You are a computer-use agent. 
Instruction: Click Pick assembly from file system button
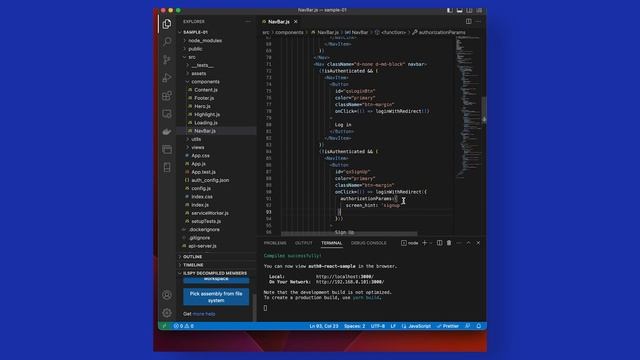click(x=216, y=297)
